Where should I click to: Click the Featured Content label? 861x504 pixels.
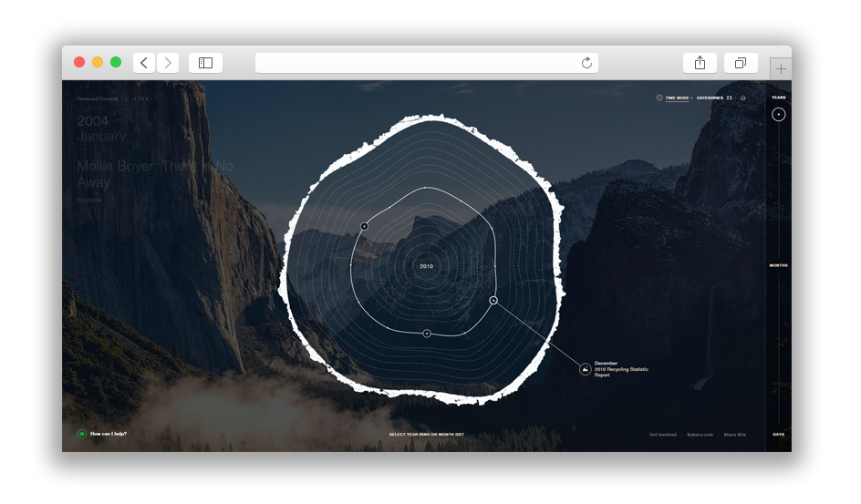click(x=98, y=98)
